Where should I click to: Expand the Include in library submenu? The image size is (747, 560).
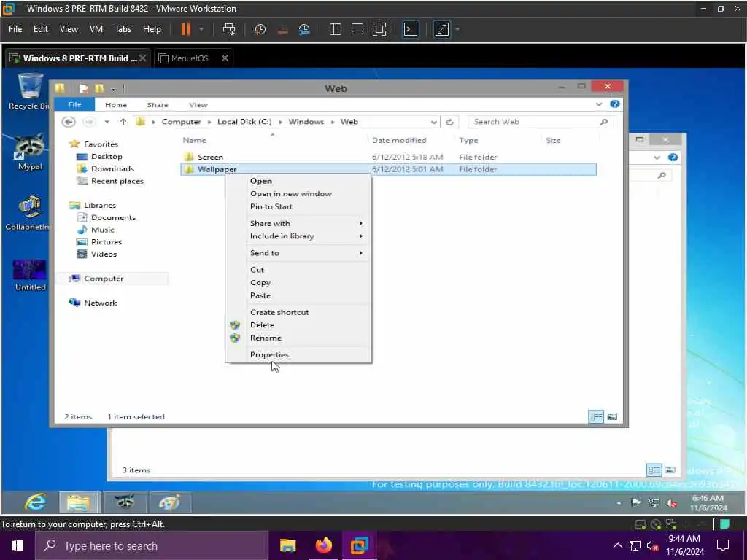298,236
